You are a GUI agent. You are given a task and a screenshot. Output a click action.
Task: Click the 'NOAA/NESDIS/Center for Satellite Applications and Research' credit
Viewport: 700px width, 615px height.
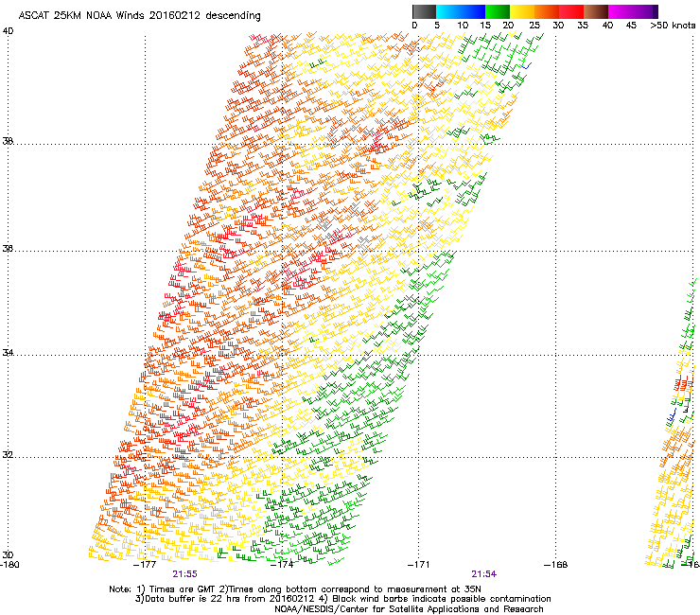[x=409, y=609]
